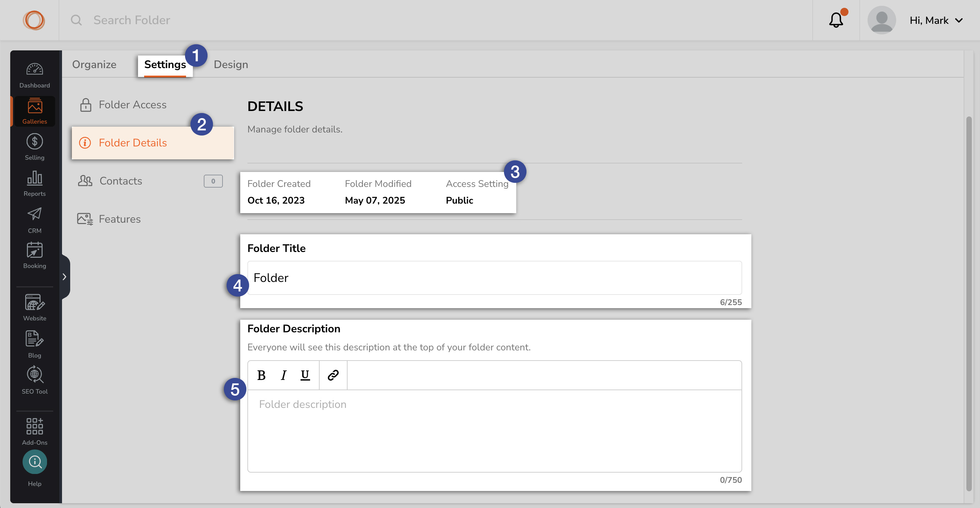Toggle Italic in description editor
This screenshot has width=980, height=508.
(284, 375)
